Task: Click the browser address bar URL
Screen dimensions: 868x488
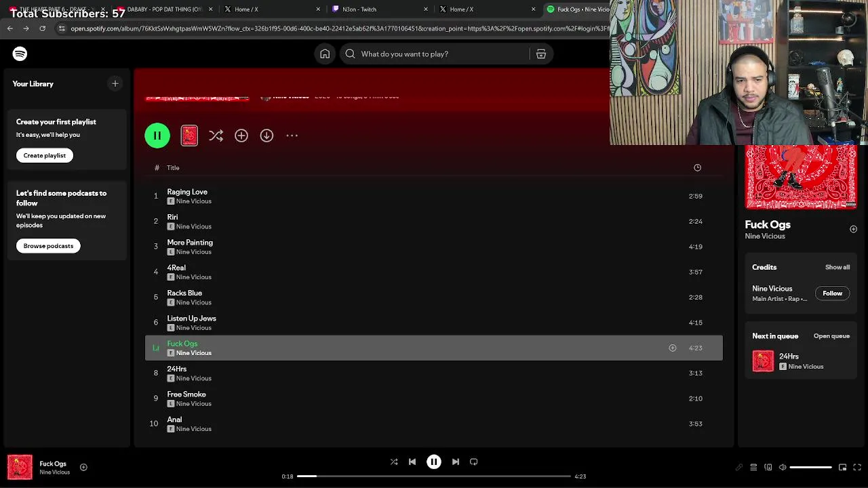Action: click(339, 28)
